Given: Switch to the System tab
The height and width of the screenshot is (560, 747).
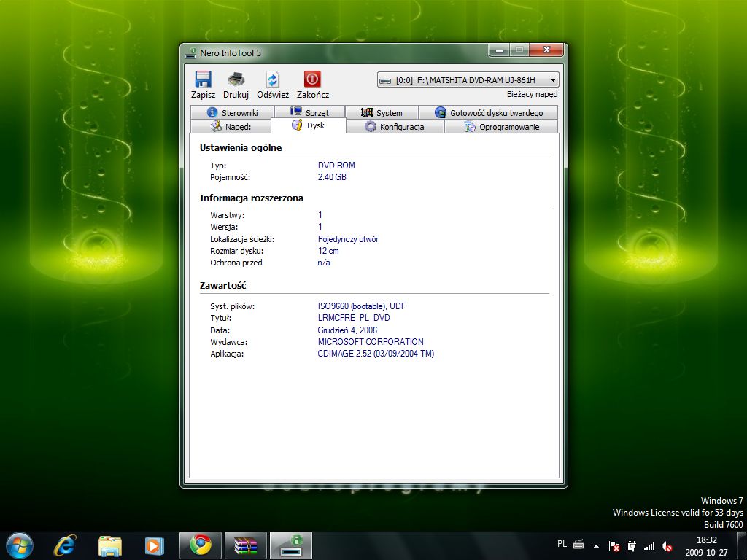Looking at the screenshot, I should 382,112.
